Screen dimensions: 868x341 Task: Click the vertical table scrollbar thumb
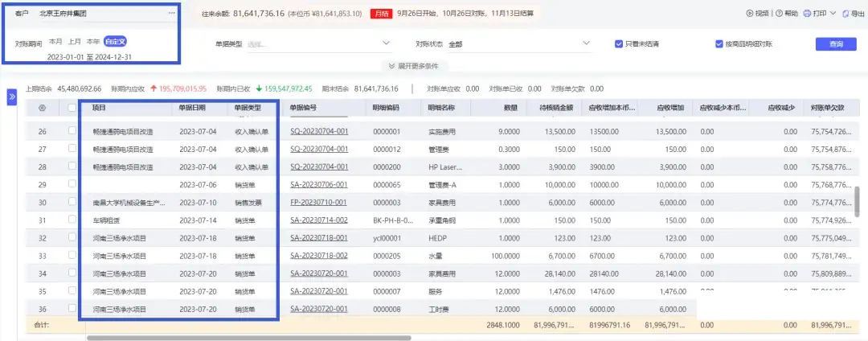tap(857, 201)
